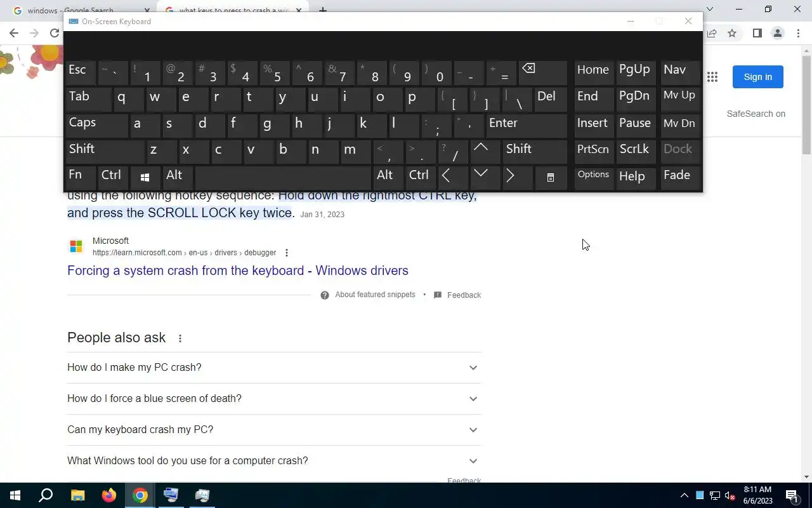Click the Enter key on keyboard
This screenshot has height=508, width=812.
(527, 125)
